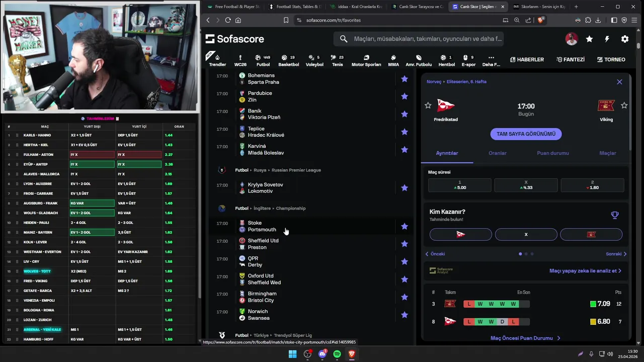Image resolution: width=644 pixels, height=362 pixels.
Task: Pick draw odds X at 4.33
Action: [x=526, y=185]
